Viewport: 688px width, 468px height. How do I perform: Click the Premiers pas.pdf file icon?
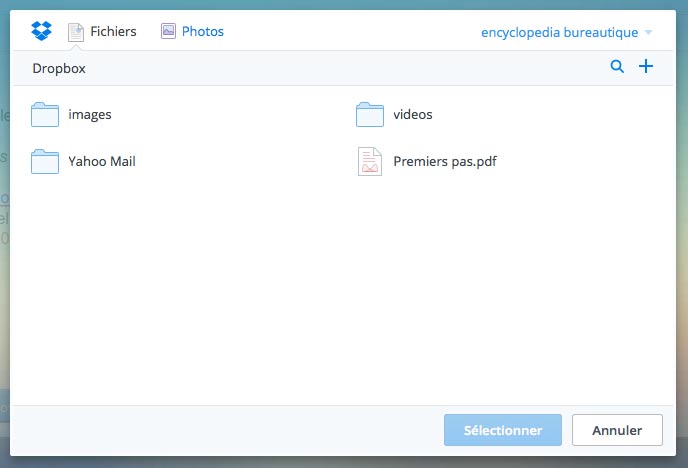[x=370, y=161]
